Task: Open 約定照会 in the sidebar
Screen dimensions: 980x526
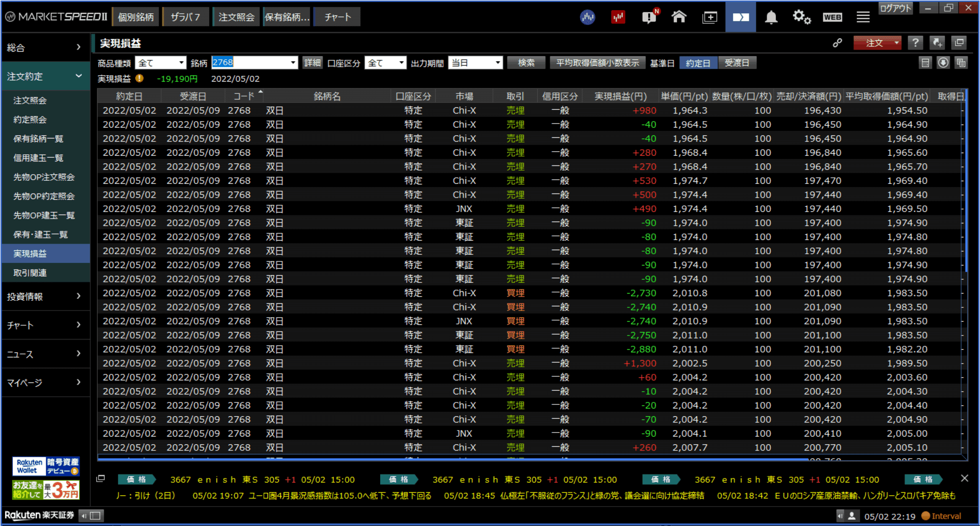Action: click(45, 119)
